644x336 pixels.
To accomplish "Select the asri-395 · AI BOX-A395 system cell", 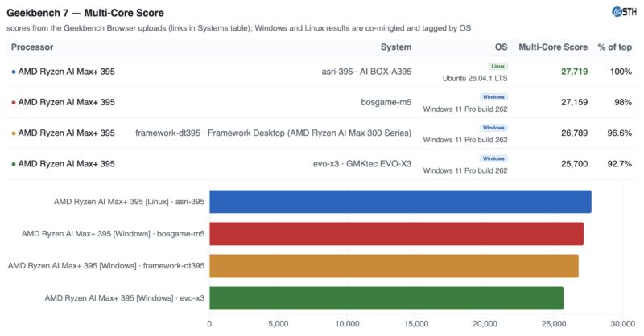I will pos(366,72).
